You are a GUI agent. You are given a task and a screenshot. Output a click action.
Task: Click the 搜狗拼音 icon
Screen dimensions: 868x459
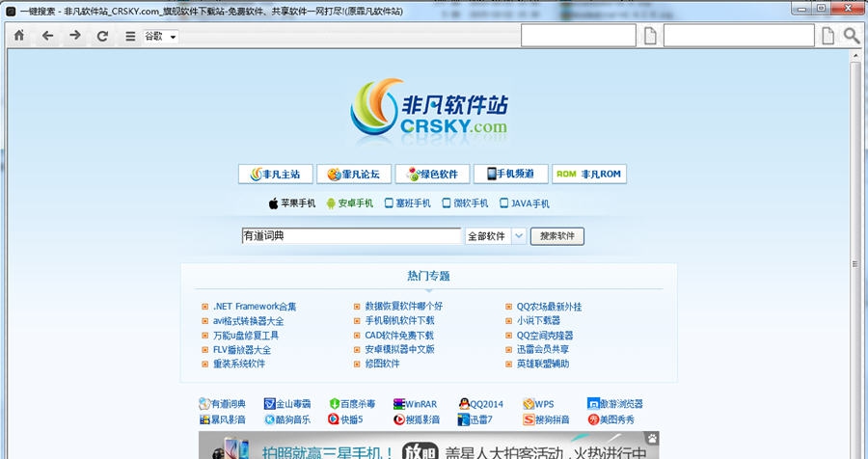tap(529, 419)
